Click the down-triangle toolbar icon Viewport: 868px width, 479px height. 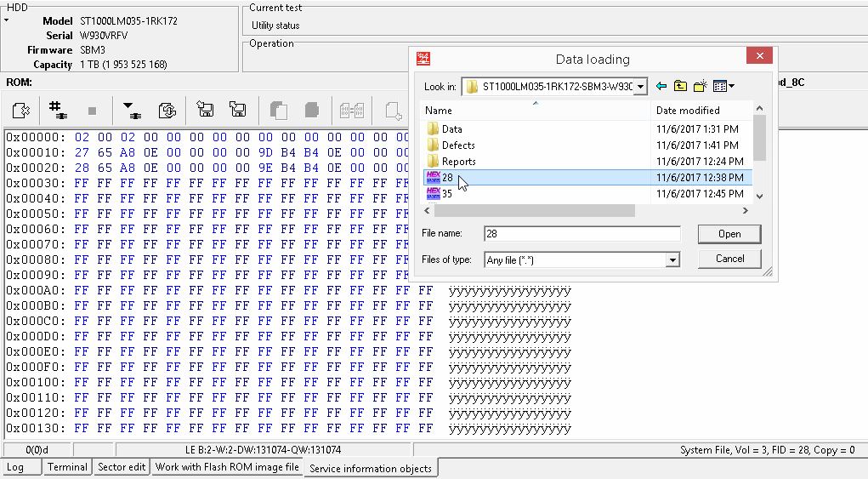tap(132, 111)
